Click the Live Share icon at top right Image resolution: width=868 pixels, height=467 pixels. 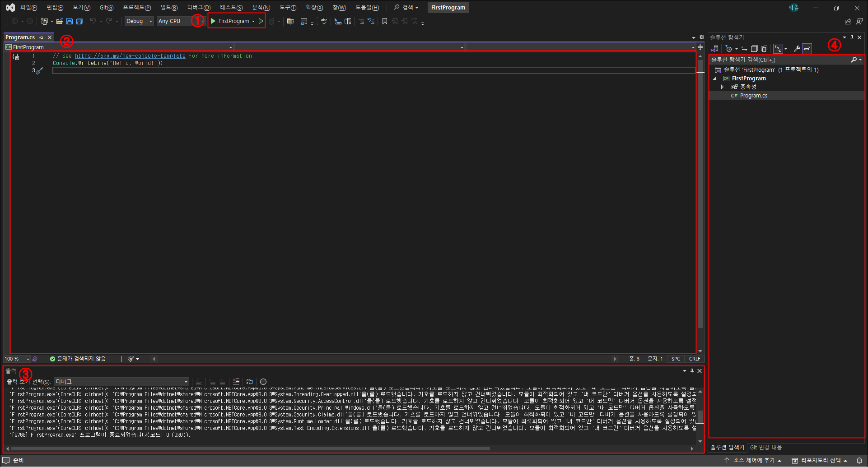(848, 21)
